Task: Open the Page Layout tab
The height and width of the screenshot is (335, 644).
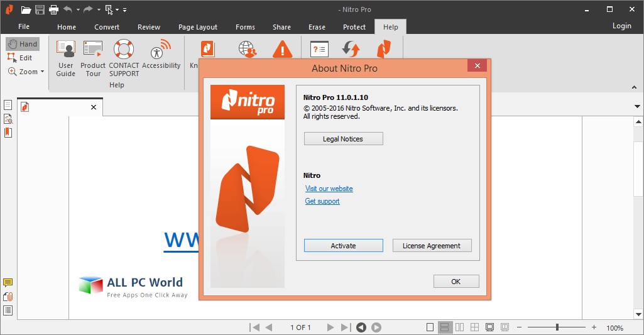Action: [x=197, y=27]
